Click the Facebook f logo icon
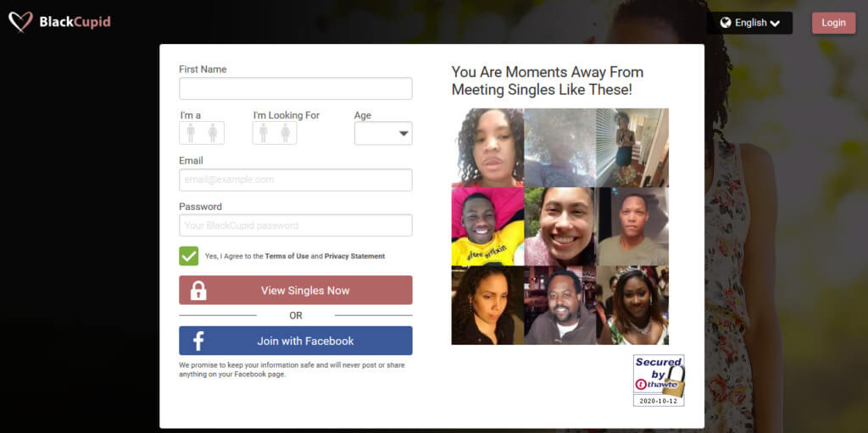The height and width of the screenshot is (433, 868). (198, 341)
